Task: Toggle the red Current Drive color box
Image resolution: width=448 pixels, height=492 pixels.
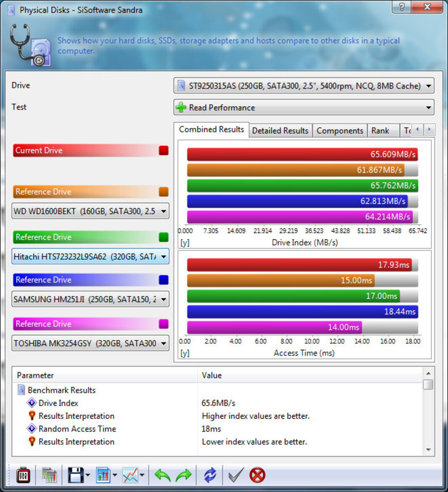Action: tap(164, 150)
